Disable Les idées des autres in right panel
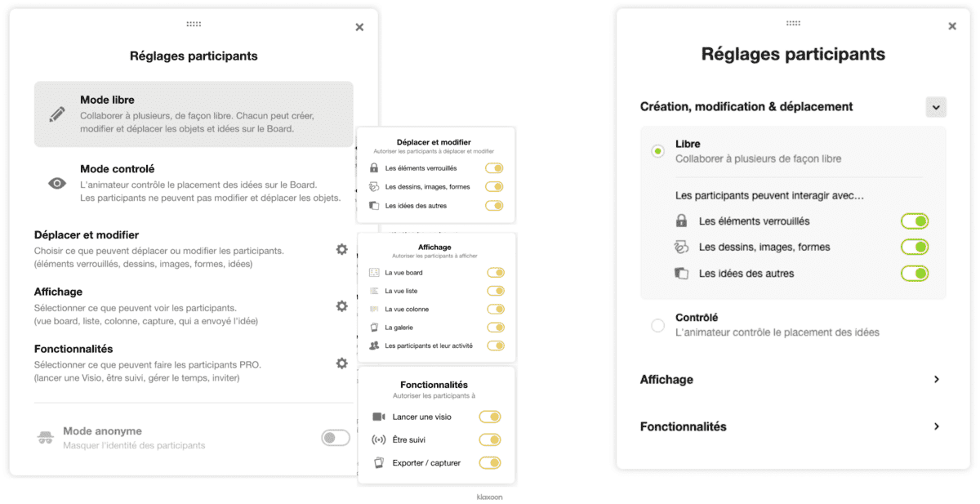Screen dimensions: 980x504 (915, 274)
